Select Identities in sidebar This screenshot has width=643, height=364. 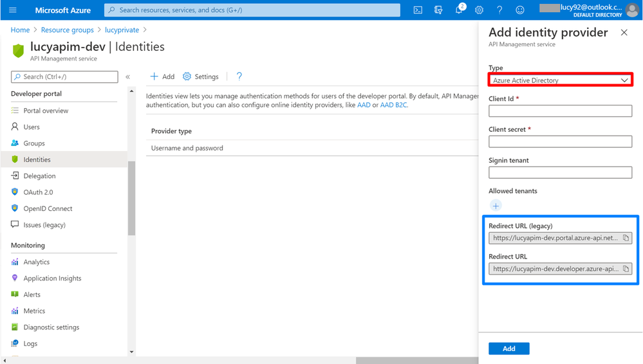coord(64,159)
